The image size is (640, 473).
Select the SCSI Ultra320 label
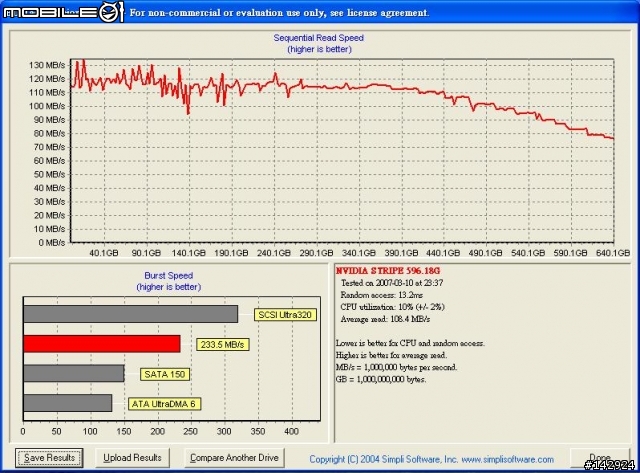(285, 315)
